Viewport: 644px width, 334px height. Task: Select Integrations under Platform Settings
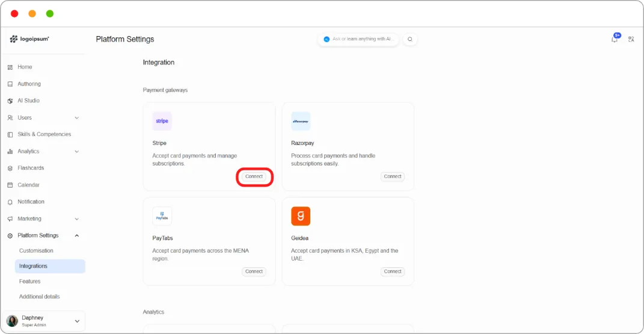click(x=50, y=266)
